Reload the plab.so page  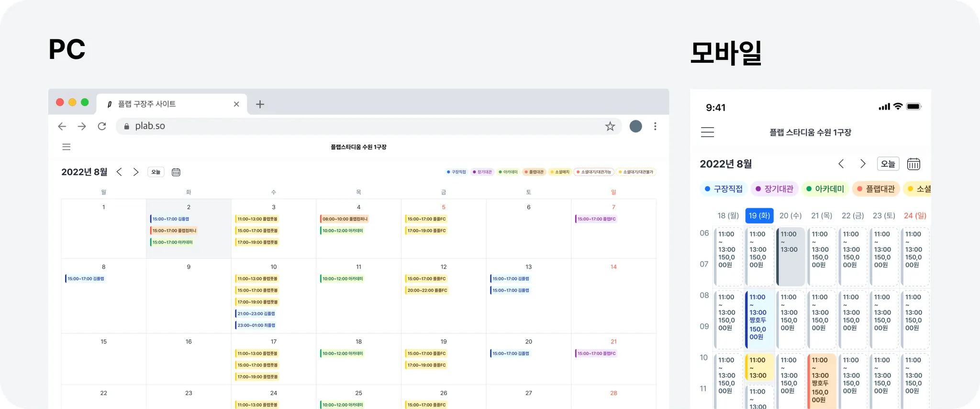102,126
